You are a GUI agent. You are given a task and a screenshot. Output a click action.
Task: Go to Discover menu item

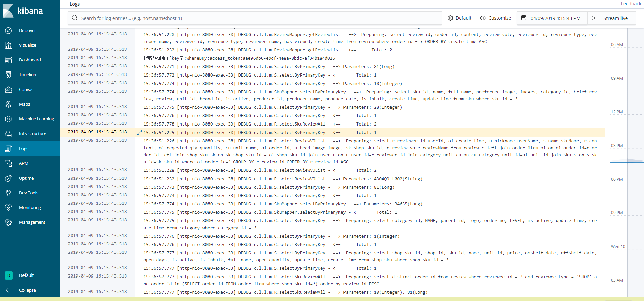[28, 30]
